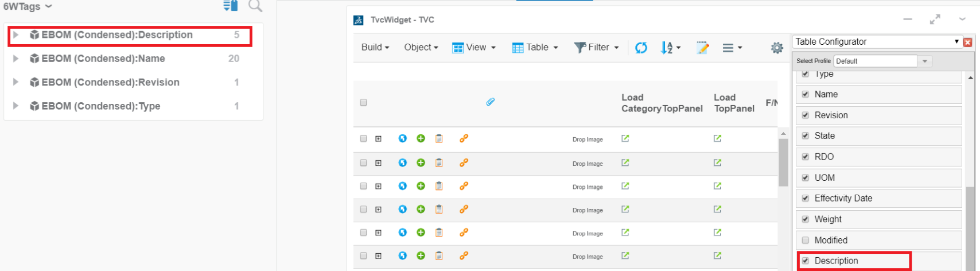Click the orange link icon in first row
This screenshot has height=271, width=980.
pyautogui.click(x=464, y=138)
